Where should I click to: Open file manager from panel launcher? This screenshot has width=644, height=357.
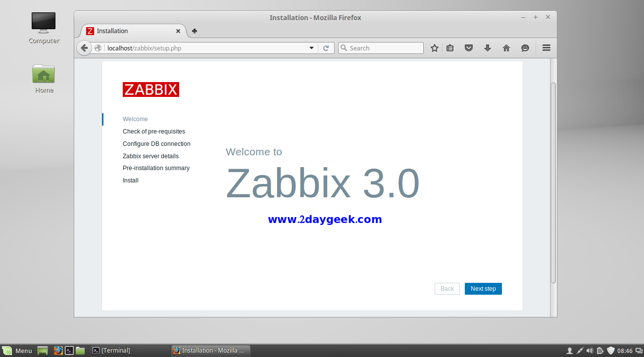click(x=80, y=351)
